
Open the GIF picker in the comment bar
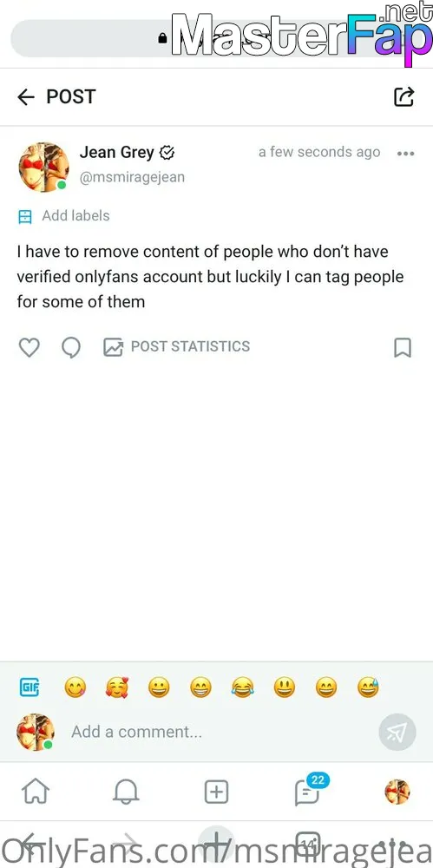(x=30, y=687)
